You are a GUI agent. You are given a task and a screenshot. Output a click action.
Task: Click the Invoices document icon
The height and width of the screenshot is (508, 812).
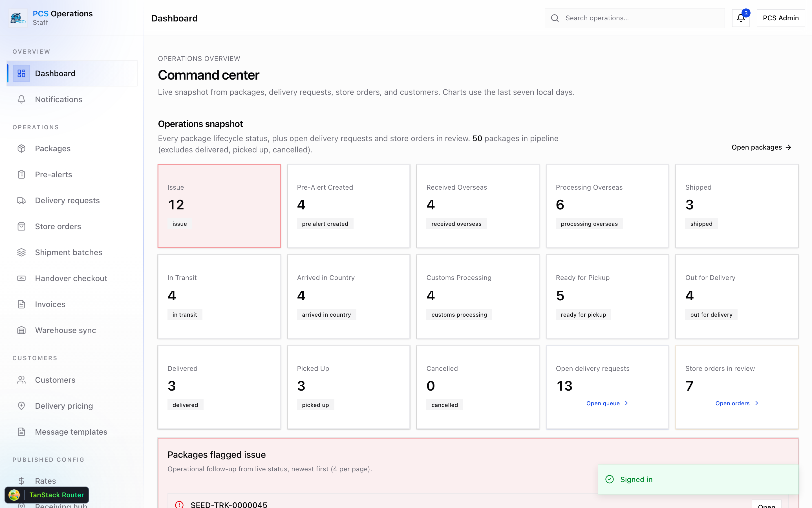coord(21,305)
